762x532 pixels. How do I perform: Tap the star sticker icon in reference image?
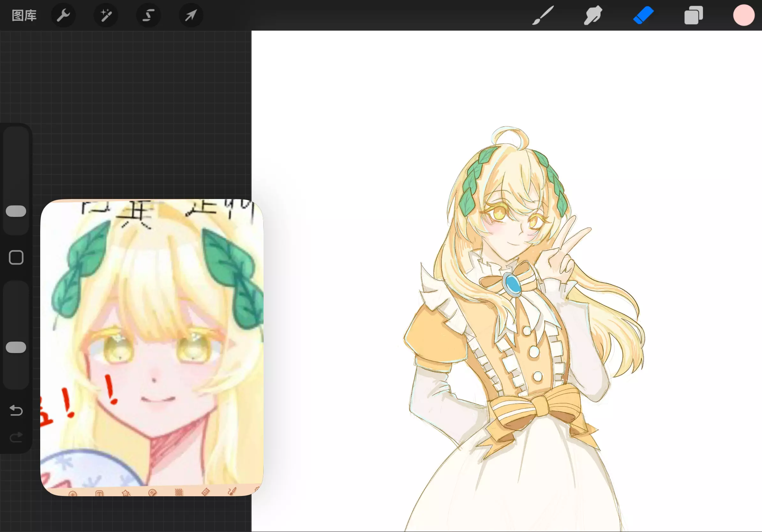click(126, 493)
